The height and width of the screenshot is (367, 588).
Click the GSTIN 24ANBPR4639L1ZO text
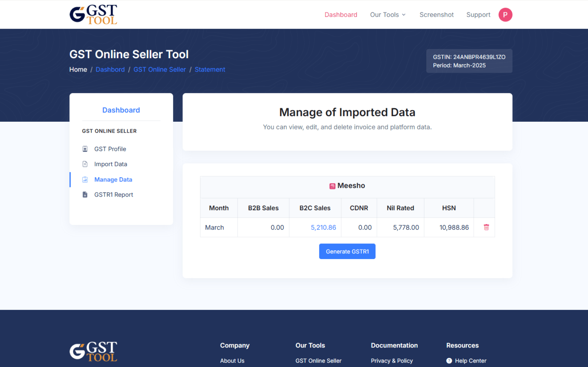[469, 57]
